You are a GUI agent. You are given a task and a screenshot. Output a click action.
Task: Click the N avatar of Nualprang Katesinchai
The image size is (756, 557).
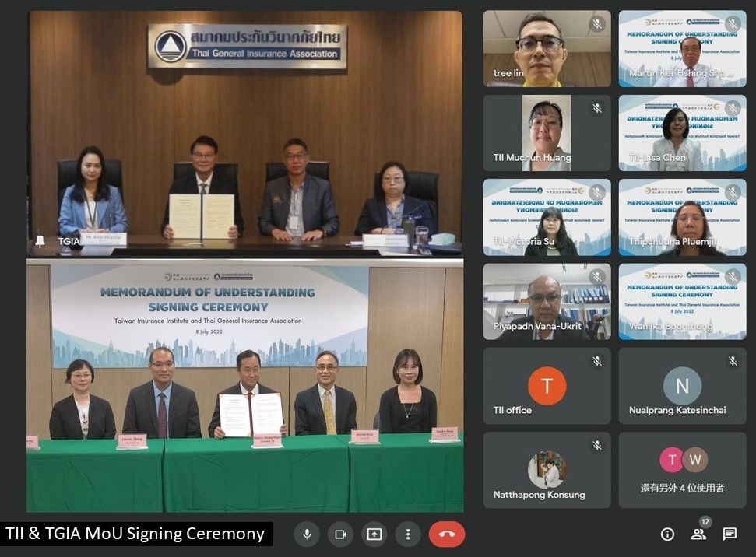click(682, 386)
